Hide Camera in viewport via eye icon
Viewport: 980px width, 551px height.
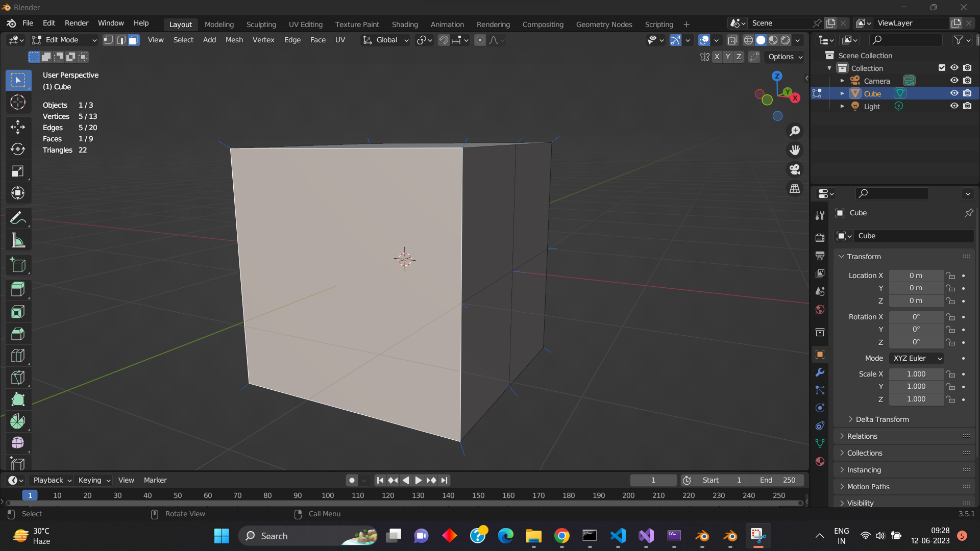point(954,81)
